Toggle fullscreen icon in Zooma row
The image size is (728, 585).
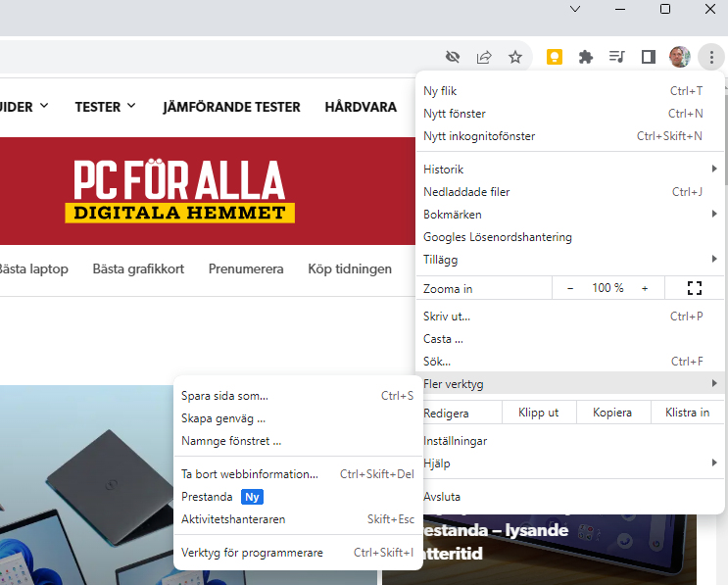(694, 288)
